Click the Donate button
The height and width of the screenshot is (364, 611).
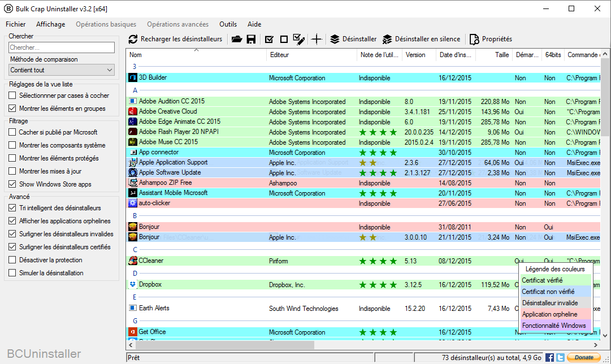point(584,357)
